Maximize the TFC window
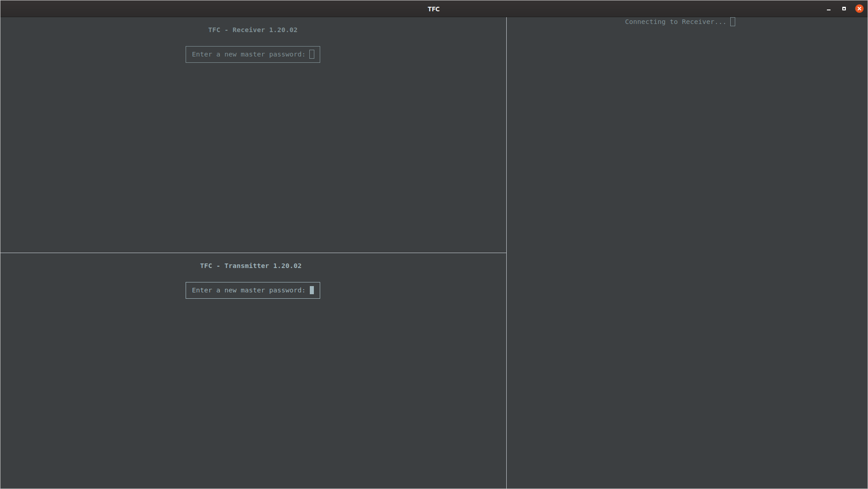868x489 pixels. click(x=844, y=9)
